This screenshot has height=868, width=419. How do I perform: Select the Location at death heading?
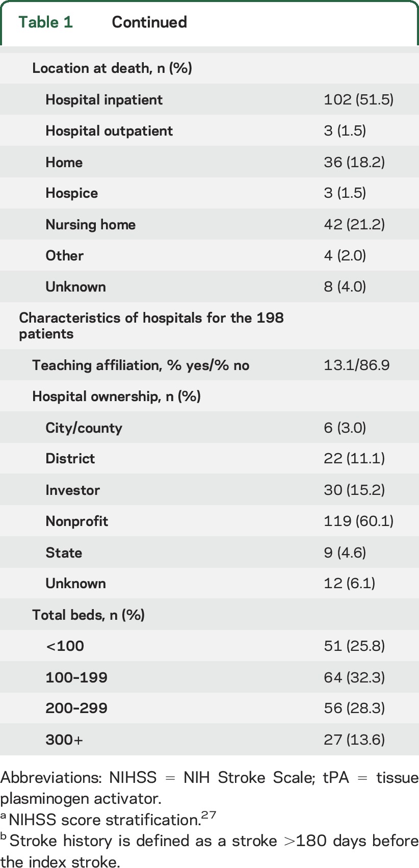coord(112,68)
